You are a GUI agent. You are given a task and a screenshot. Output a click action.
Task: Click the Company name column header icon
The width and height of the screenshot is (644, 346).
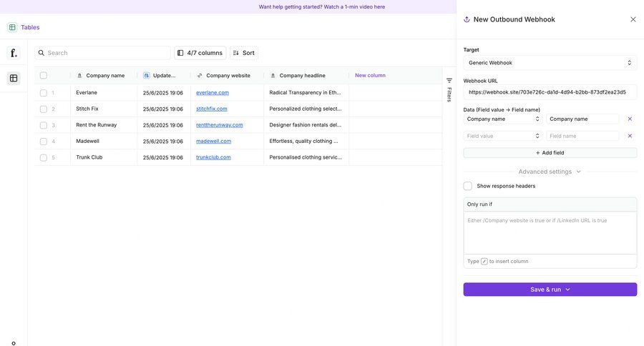click(x=79, y=76)
